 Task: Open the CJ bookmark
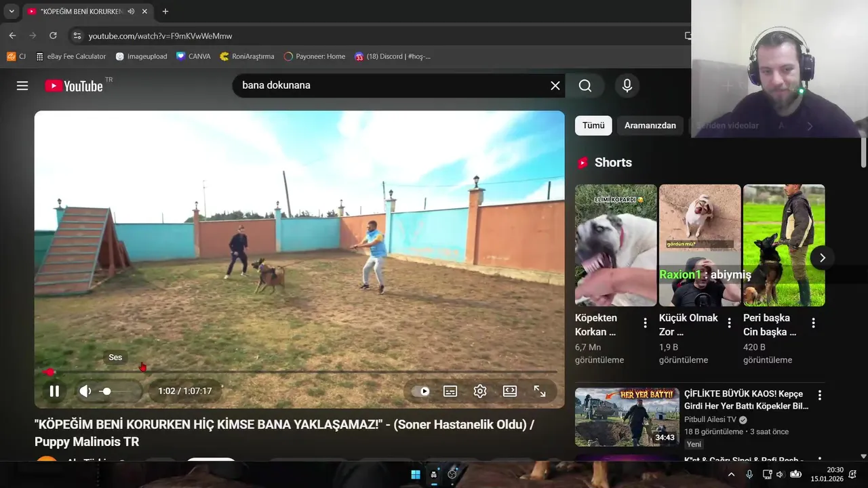pos(16,56)
